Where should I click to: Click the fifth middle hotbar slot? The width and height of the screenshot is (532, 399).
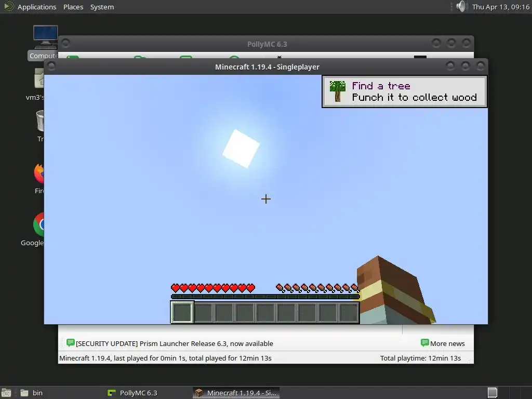[x=265, y=312]
